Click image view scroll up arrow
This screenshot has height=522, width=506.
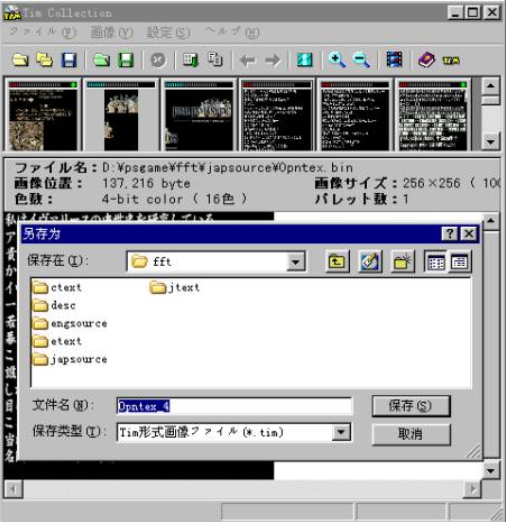pyautogui.click(x=491, y=220)
